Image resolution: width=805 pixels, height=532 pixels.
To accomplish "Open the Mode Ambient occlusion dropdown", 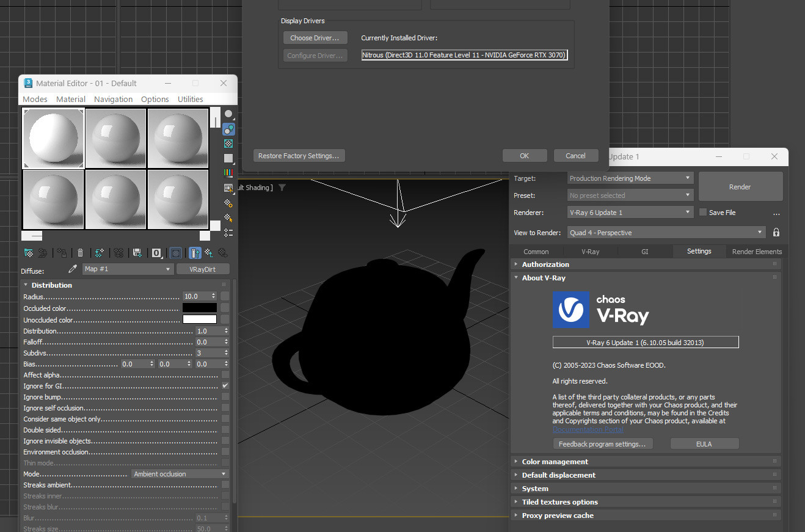I will click(x=180, y=474).
